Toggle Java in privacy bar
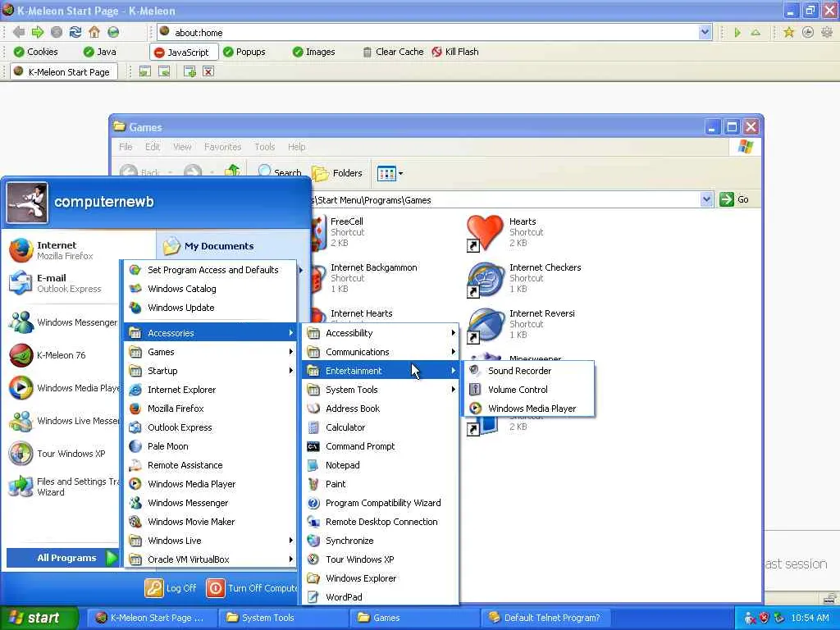The image size is (840, 630). [x=99, y=52]
